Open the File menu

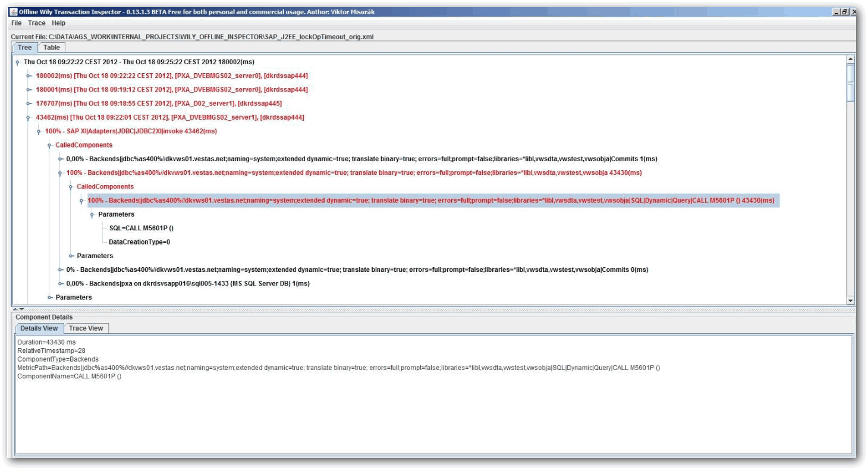(17, 23)
